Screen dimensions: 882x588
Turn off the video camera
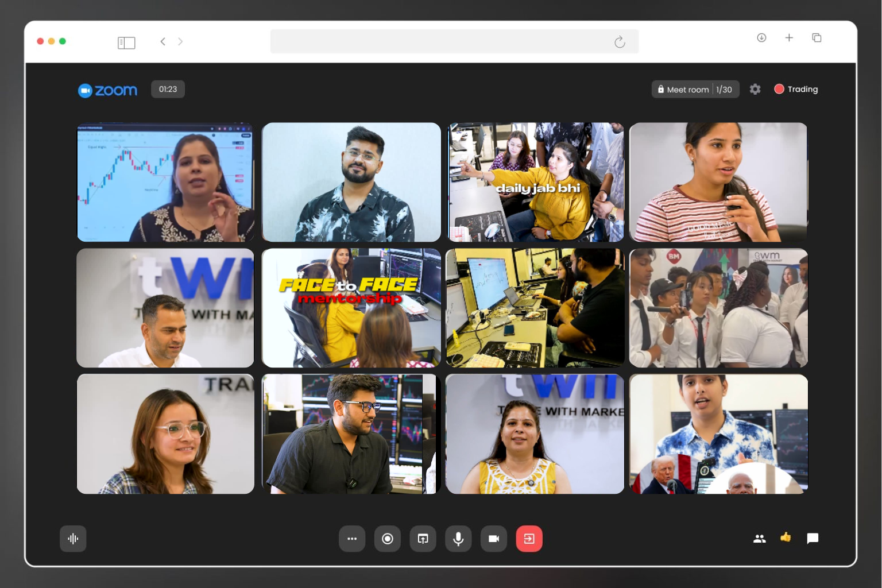tap(494, 539)
